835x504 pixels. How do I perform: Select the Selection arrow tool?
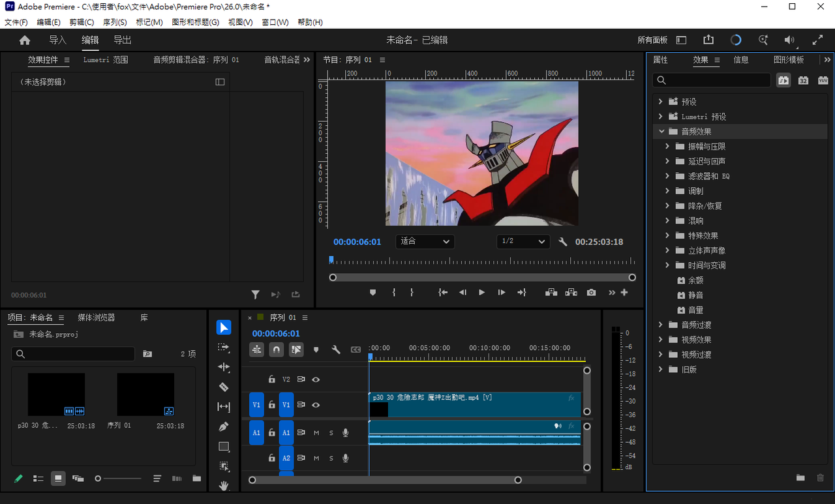click(x=224, y=327)
